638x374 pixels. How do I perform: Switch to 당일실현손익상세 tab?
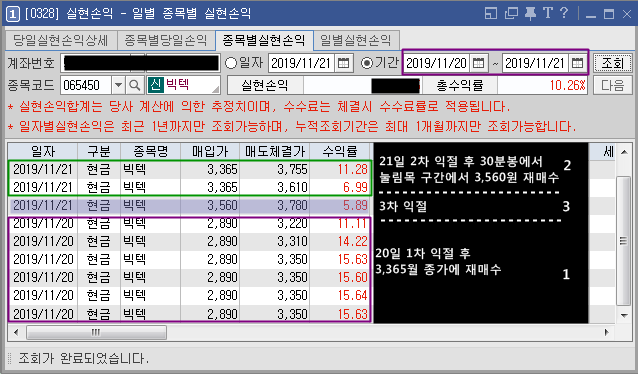coord(61,40)
